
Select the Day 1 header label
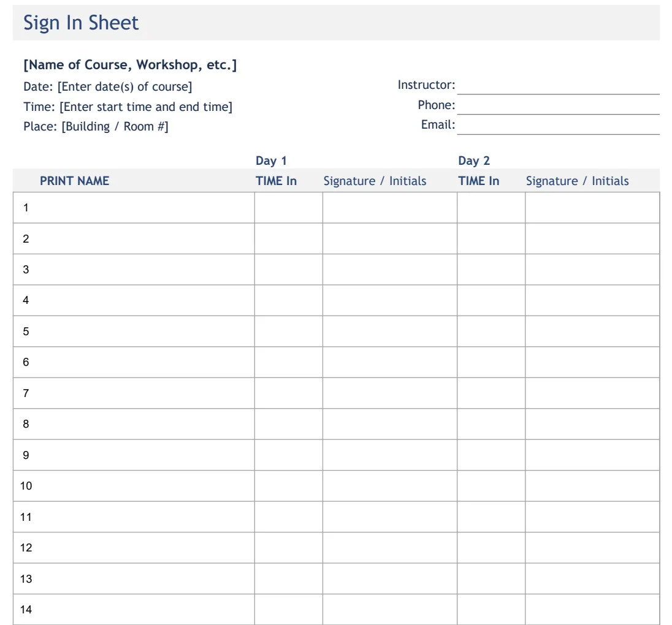click(x=271, y=161)
